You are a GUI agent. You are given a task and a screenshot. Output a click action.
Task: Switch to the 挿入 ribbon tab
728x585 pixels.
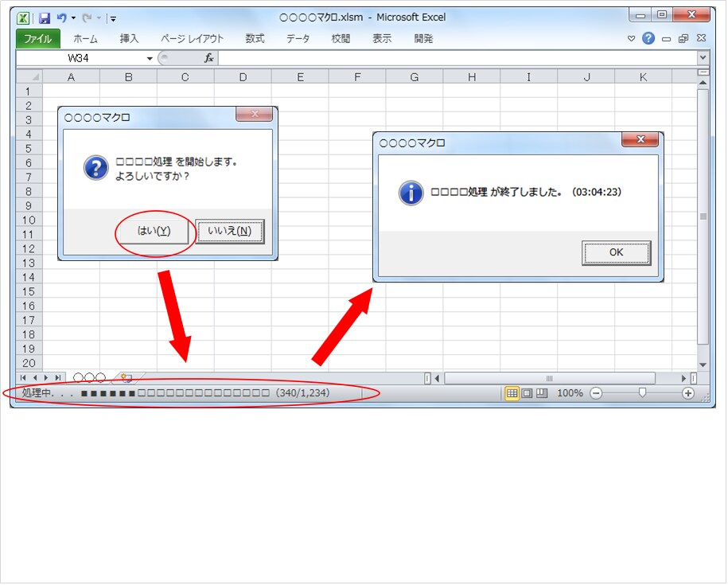point(129,38)
